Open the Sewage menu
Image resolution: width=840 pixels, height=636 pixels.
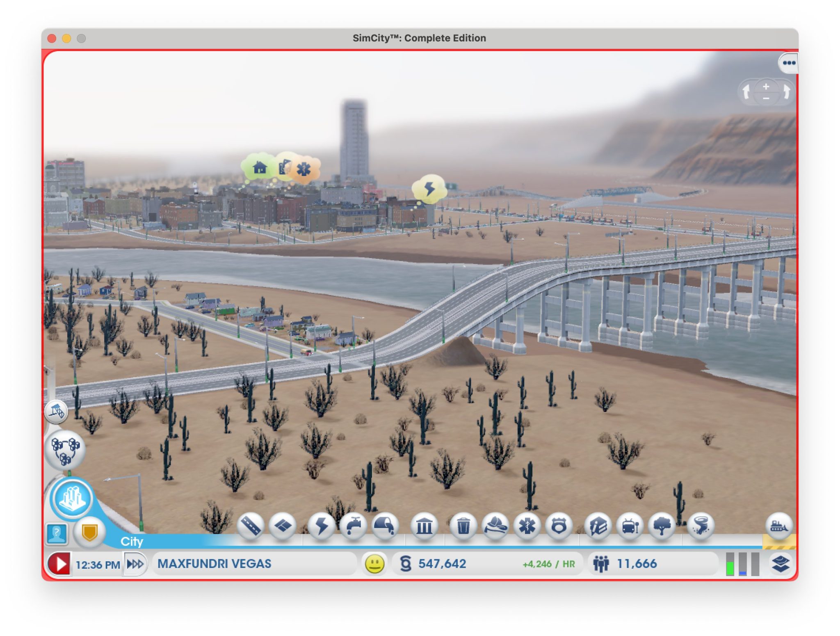pos(385,525)
